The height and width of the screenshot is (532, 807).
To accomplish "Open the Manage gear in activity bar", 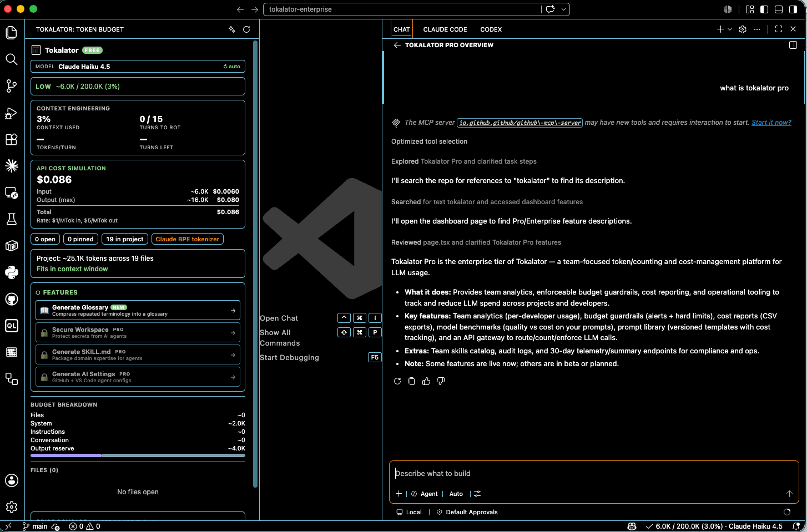I will coord(12,506).
